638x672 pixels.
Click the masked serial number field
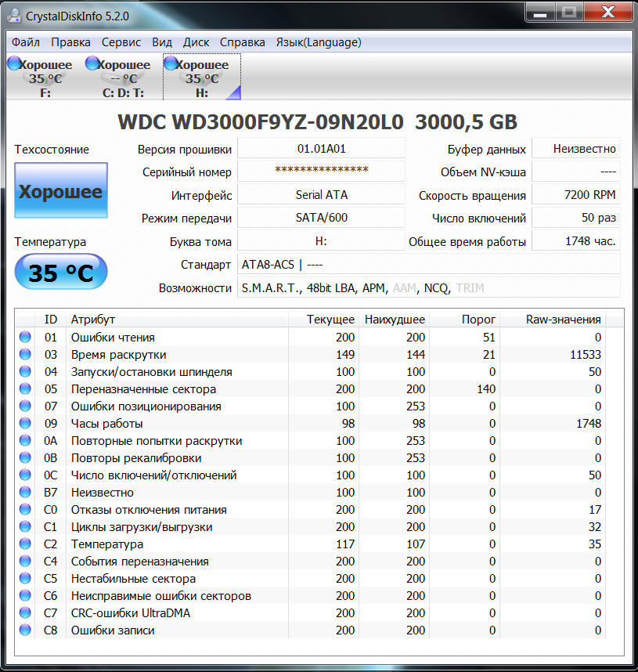[x=322, y=171]
